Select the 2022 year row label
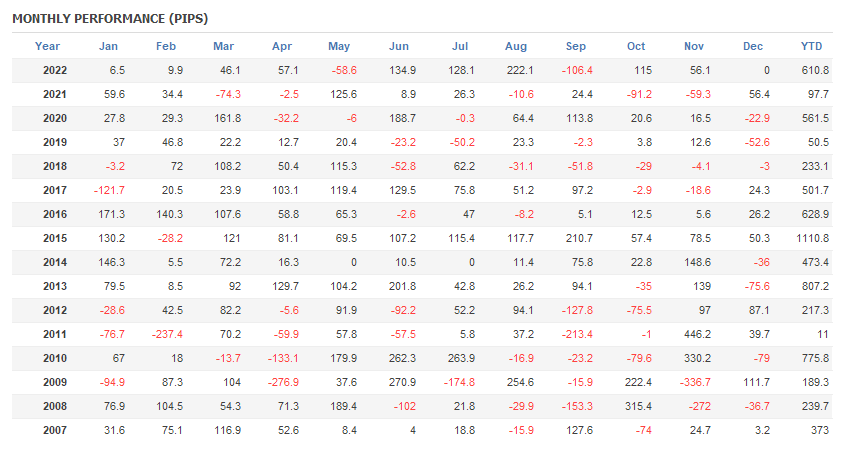 (x=55, y=70)
